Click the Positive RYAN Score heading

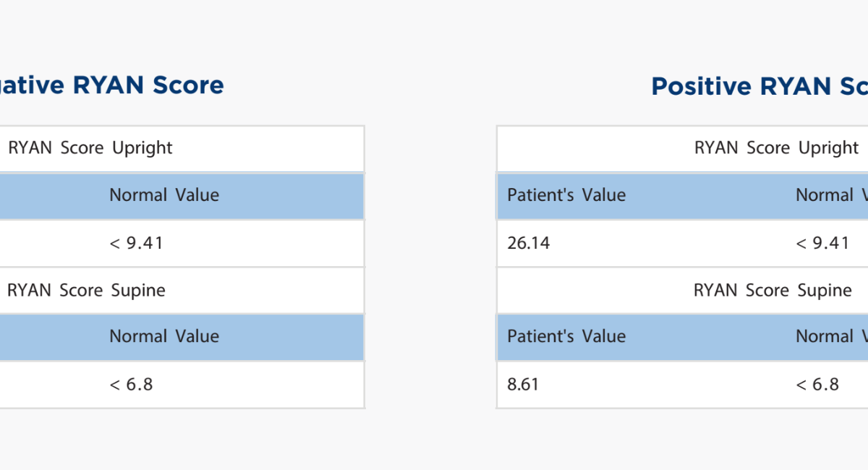pyautogui.click(x=759, y=87)
